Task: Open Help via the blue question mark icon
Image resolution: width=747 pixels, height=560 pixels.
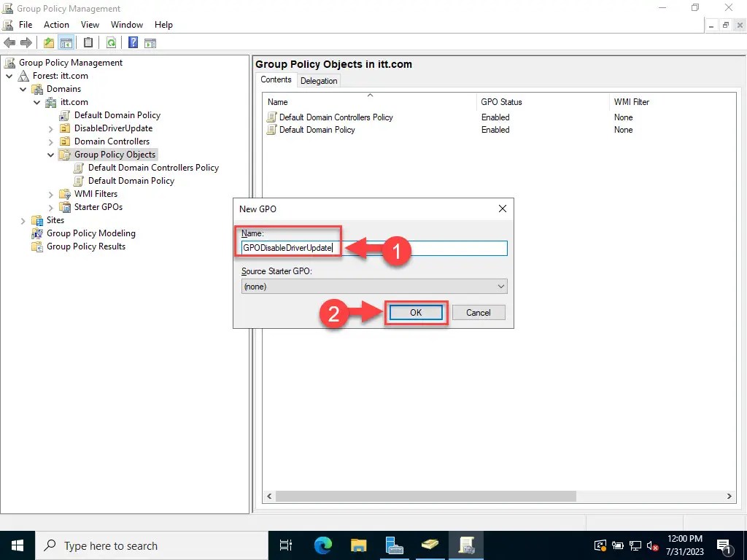Action: [132, 42]
